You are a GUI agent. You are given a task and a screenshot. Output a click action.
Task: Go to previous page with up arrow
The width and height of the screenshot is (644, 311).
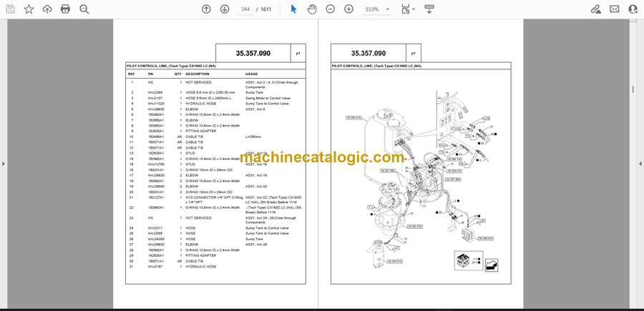point(206,9)
